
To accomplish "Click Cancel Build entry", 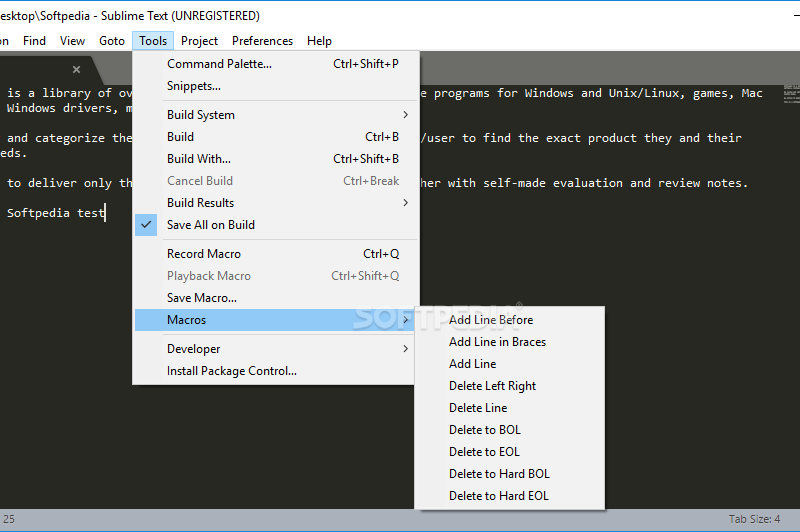I will tap(276, 181).
